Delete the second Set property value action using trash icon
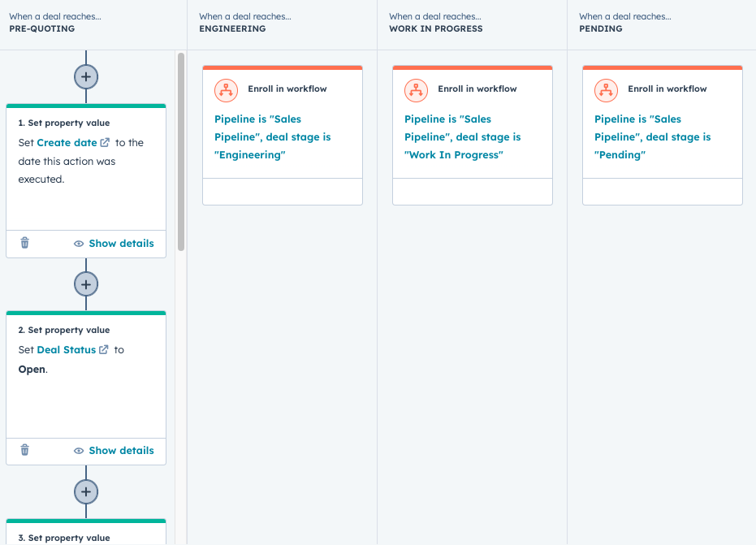This screenshot has height=545, width=756. coord(24,450)
